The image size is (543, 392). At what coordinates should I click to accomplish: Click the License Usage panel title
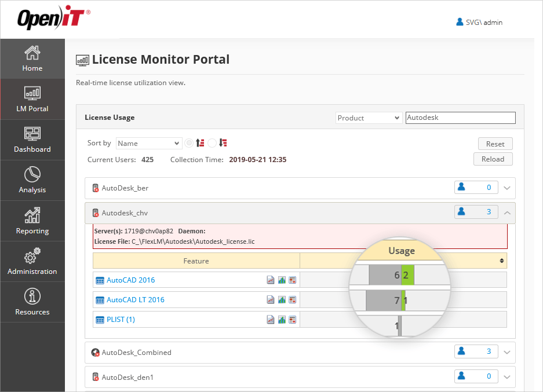[x=110, y=118]
